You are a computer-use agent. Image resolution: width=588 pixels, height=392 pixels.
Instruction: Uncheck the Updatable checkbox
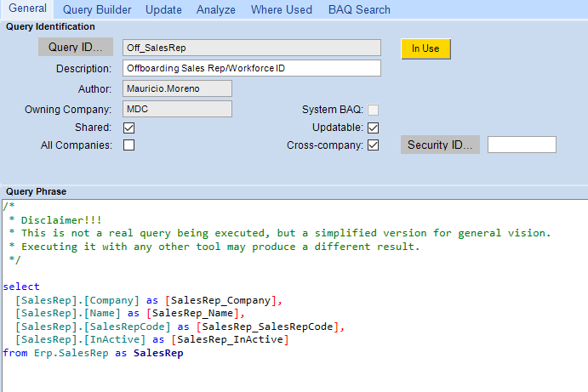pyautogui.click(x=373, y=128)
